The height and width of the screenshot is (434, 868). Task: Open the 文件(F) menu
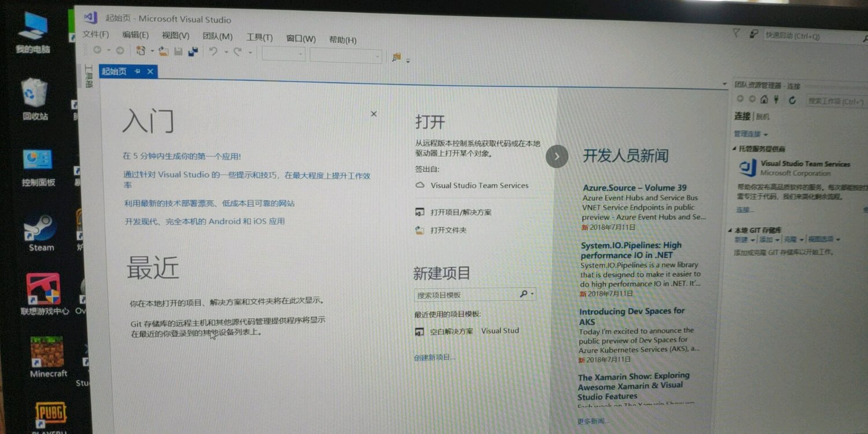(x=95, y=34)
